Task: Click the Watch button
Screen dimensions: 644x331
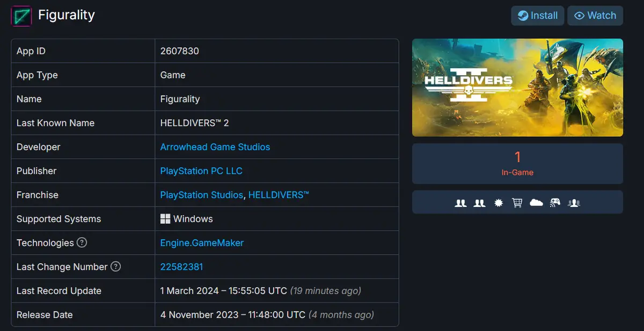Action: pos(595,16)
